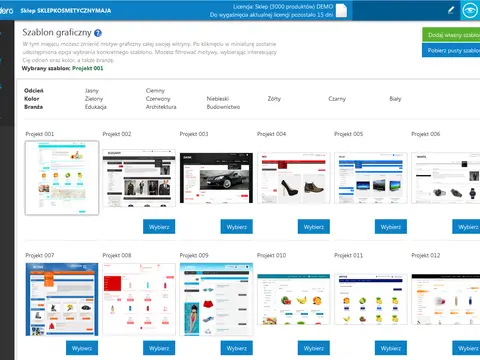
Task: Click Wybierz button under Projekt 007
Action: click(82, 348)
